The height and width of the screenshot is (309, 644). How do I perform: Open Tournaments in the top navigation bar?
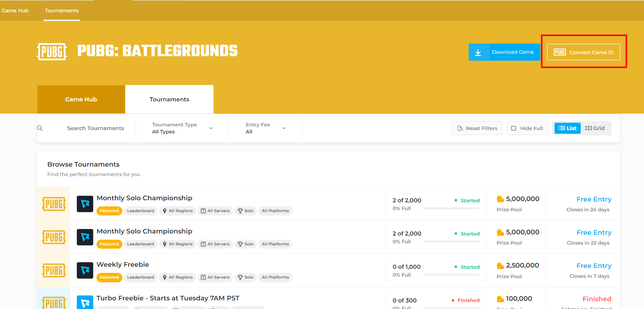point(62,10)
